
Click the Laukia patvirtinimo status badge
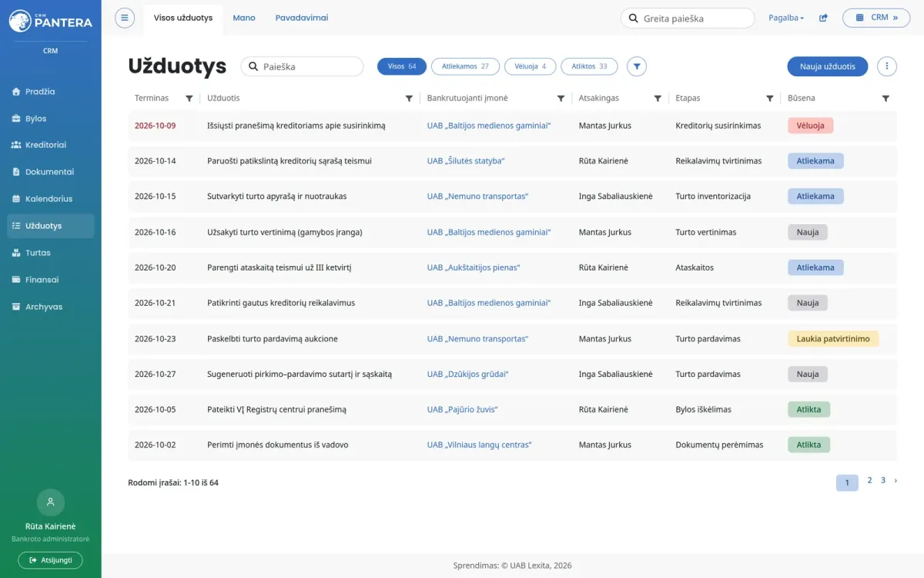click(x=833, y=338)
